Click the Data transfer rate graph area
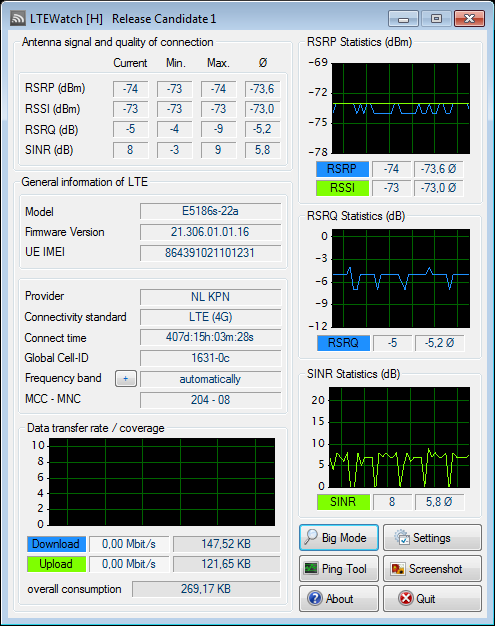The height and width of the screenshot is (626, 495). (x=162, y=482)
